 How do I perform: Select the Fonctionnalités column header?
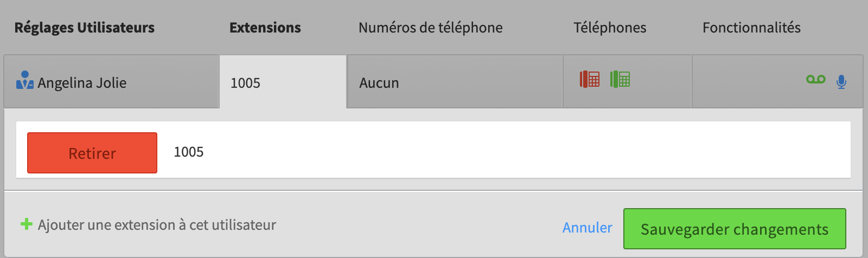click(x=751, y=28)
